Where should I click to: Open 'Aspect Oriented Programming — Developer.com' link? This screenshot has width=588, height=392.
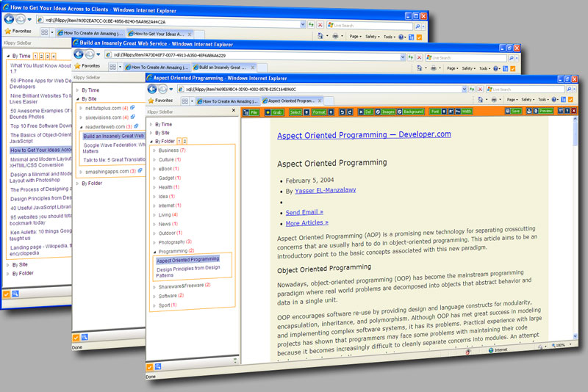pyautogui.click(x=364, y=135)
